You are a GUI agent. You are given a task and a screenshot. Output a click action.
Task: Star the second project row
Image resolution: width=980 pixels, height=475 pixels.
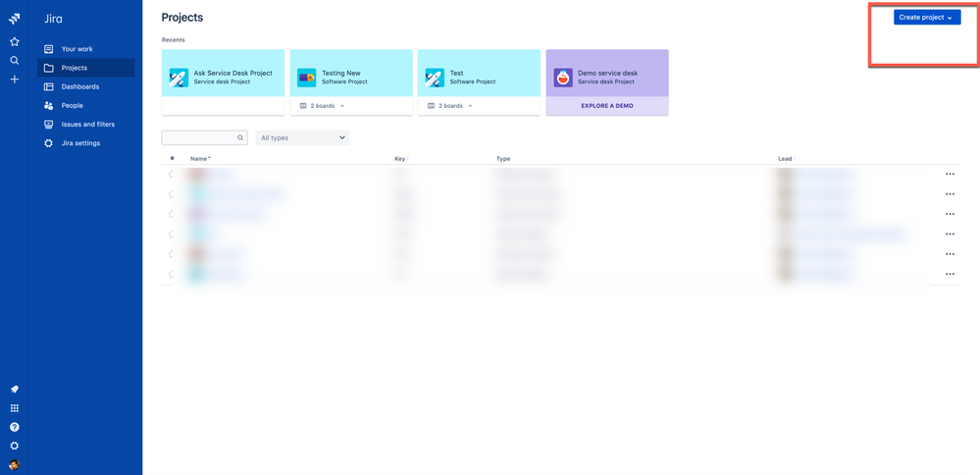pyautogui.click(x=171, y=194)
